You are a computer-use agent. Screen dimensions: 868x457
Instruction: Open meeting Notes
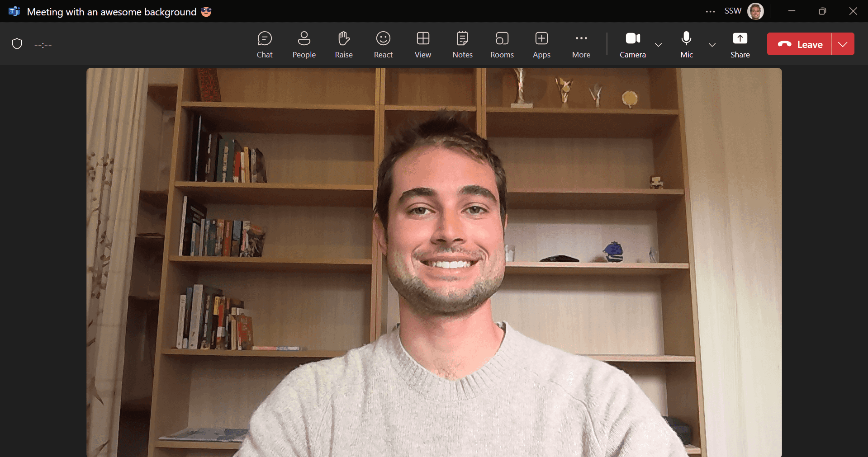pyautogui.click(x=462, y=44)
